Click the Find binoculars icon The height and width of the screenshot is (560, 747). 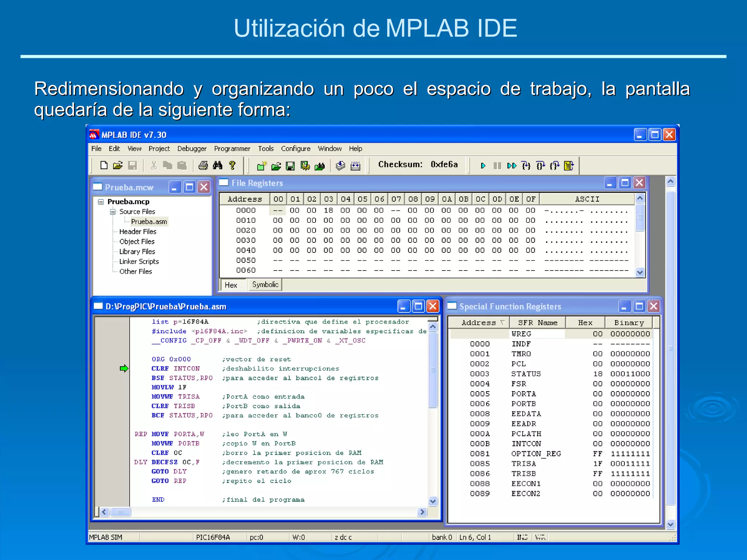point(218,166)
